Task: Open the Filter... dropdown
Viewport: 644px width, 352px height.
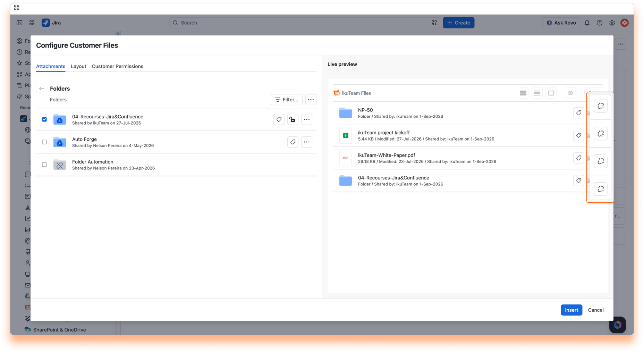Action: (287, 100)
